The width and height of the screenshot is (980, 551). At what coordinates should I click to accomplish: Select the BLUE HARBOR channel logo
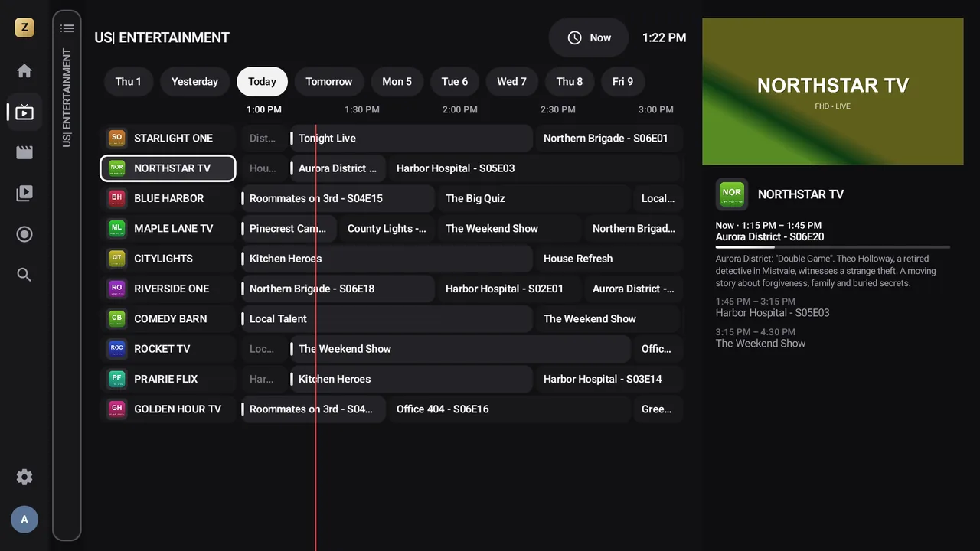116,198
